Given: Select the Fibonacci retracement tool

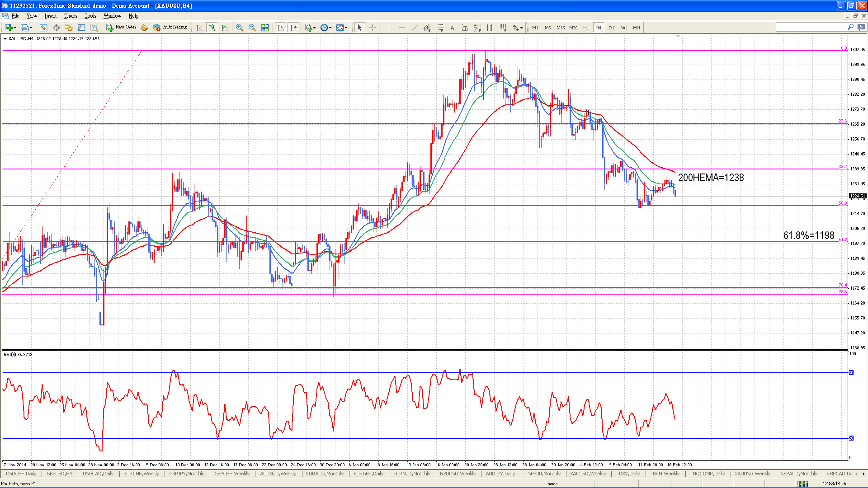Looking at the screenshot, I should 439,28.
